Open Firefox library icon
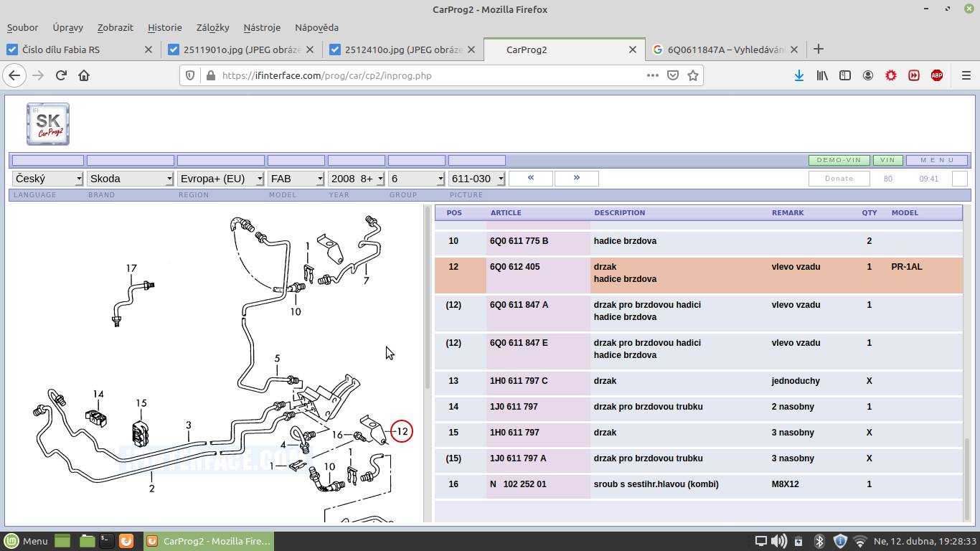 click(822, 75)
